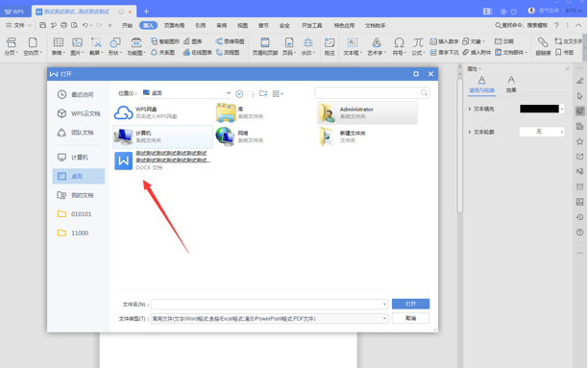Screen dimensions: 588x368
Task: Open the 水印 watermark tool
Action: 308,46
